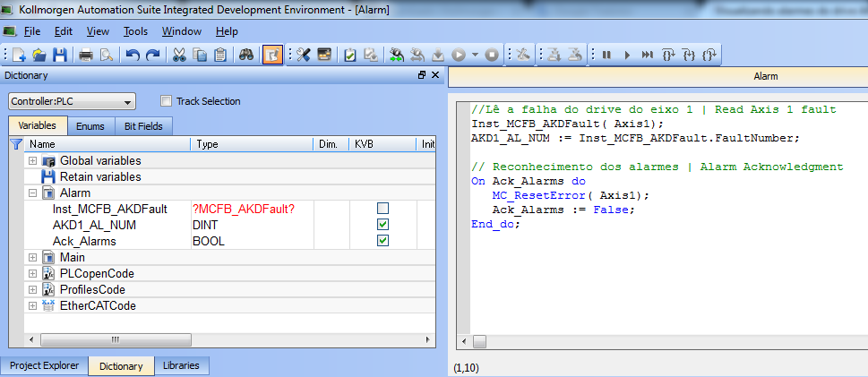Select the red ?MCFB_AKDFault? type cell

(252, 210)
